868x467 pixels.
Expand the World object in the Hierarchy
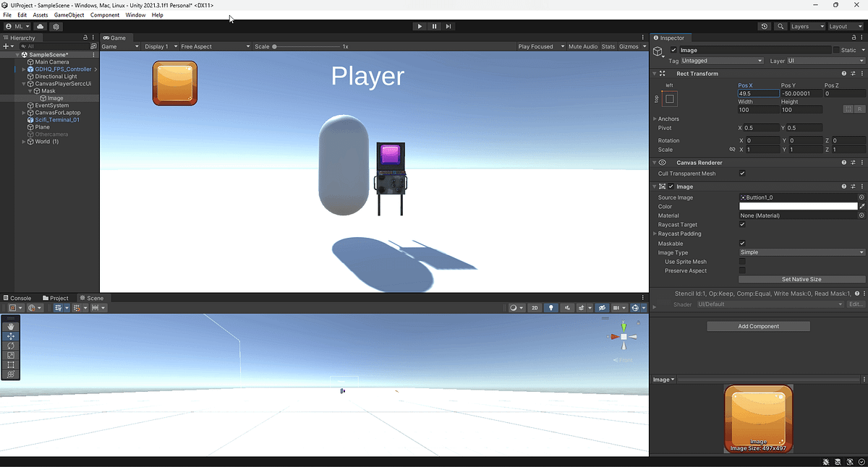point(25,141)
